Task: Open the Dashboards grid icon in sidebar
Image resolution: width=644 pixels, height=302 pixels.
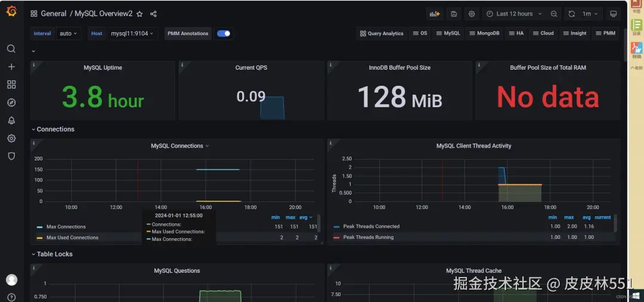Action: pos(11,85)
